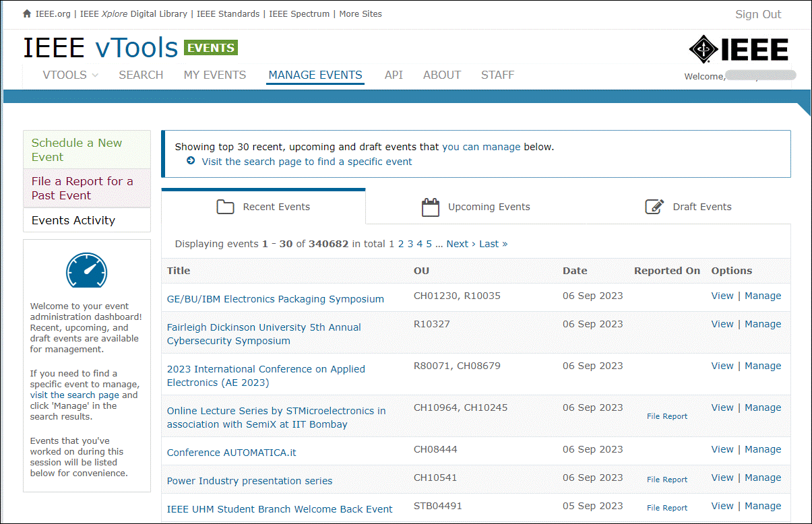Click the folder icon on Recent Events tab
The image size is (812, 524).
tap(225, 207)
